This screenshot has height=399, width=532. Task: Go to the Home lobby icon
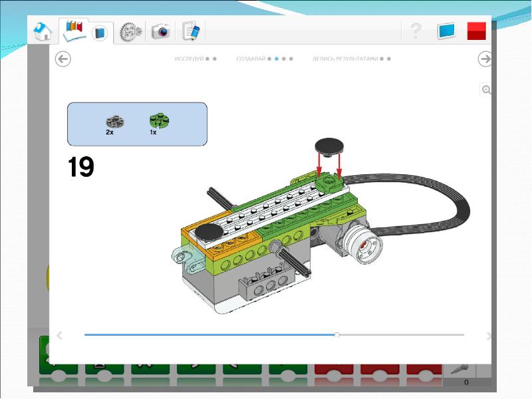[43, 31]
